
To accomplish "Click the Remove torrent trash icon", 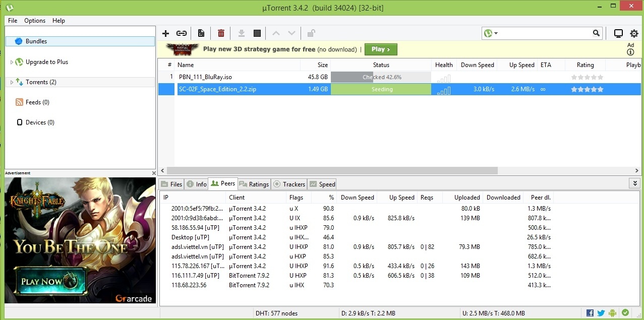I will 221,33.
